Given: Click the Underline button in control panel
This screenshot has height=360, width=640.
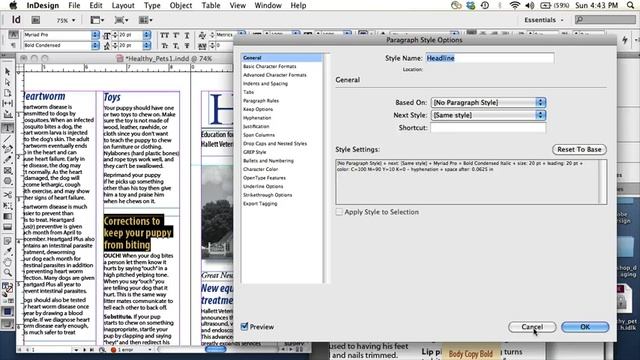Looking at the screenshot, I should click(187, 35).
